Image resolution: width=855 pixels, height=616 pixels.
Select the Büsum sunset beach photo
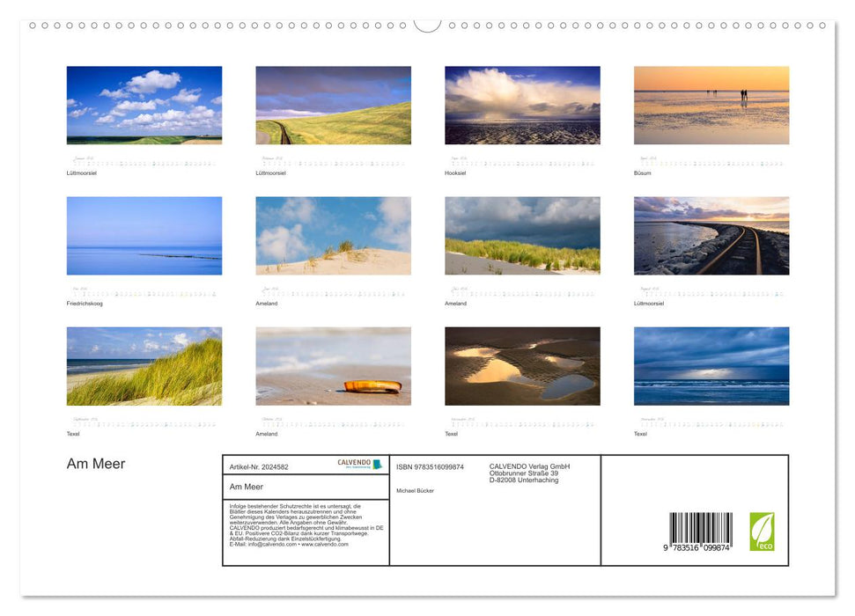[x=712, y=105]
